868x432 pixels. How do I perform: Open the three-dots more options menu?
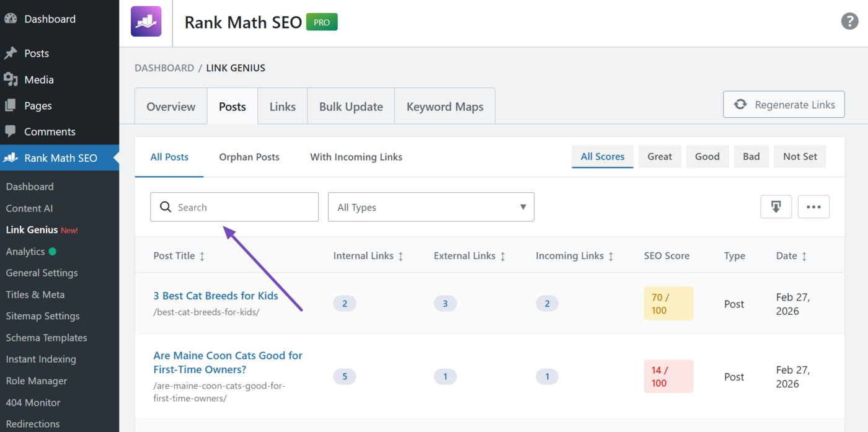click(x=813, y=207)
